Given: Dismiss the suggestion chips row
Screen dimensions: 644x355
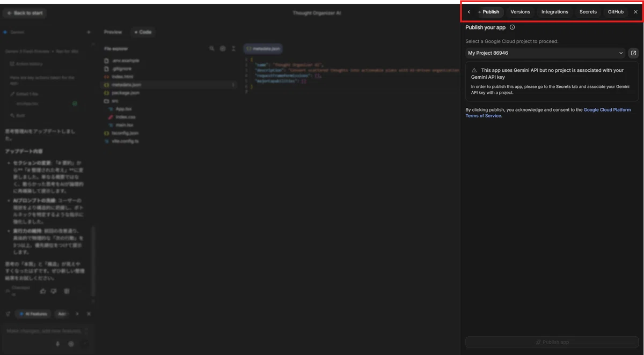Looking at the screenshot, I should click(x=89, y=314).
